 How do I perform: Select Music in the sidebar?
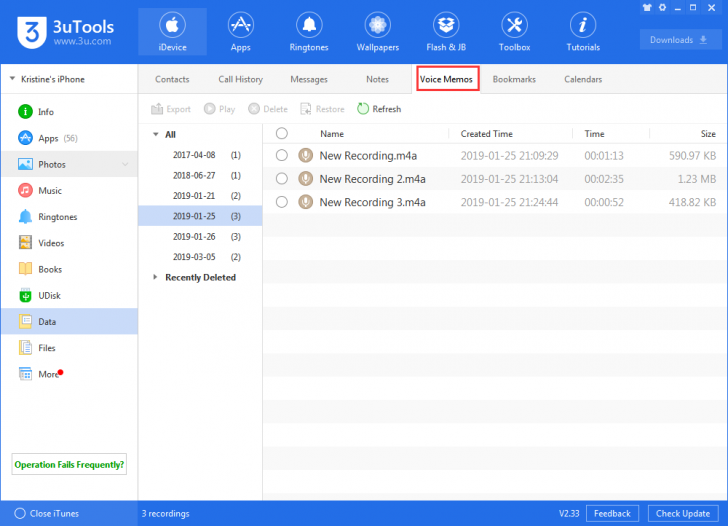(70, 191)
